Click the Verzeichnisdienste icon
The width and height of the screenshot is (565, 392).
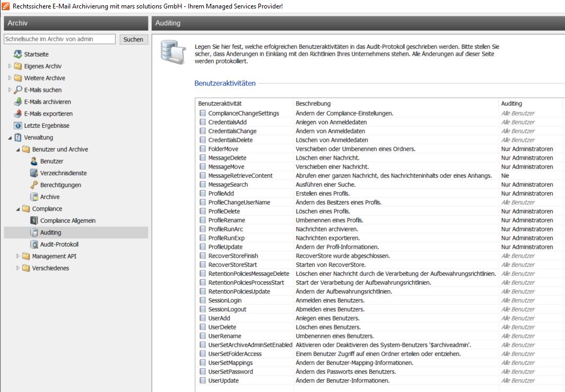point(34,173)
